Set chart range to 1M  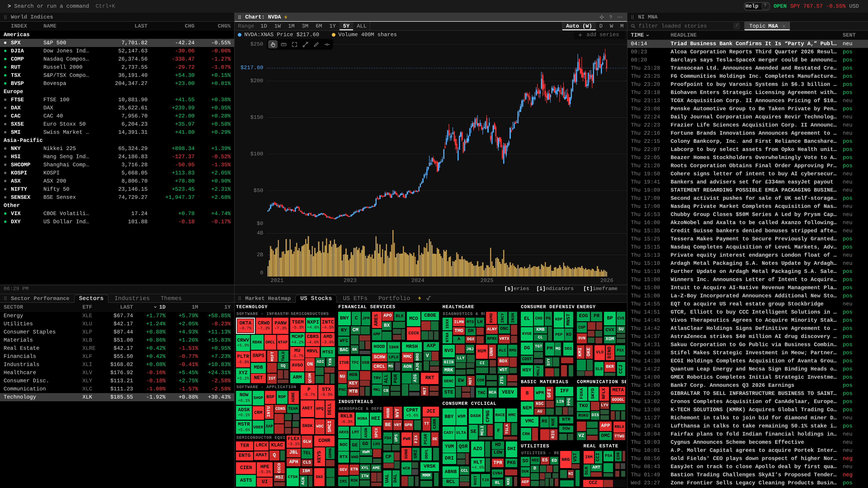[x=291, y=26]
